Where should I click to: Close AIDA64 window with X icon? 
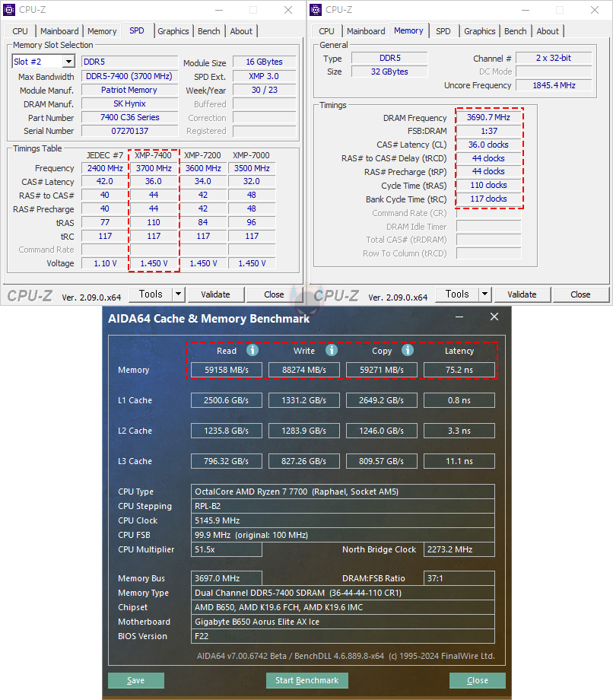[494, 317]
